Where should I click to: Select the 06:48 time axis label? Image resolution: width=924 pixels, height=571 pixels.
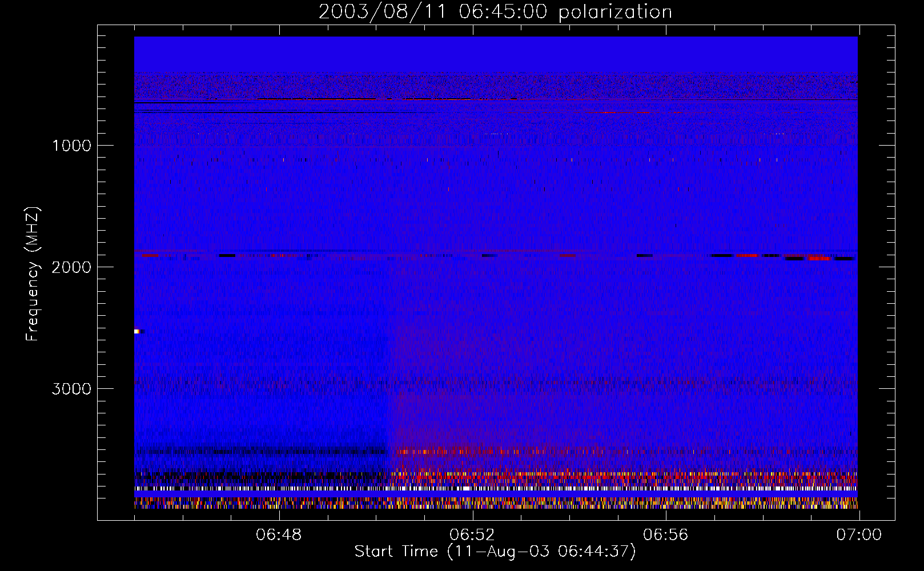point(279,535)
